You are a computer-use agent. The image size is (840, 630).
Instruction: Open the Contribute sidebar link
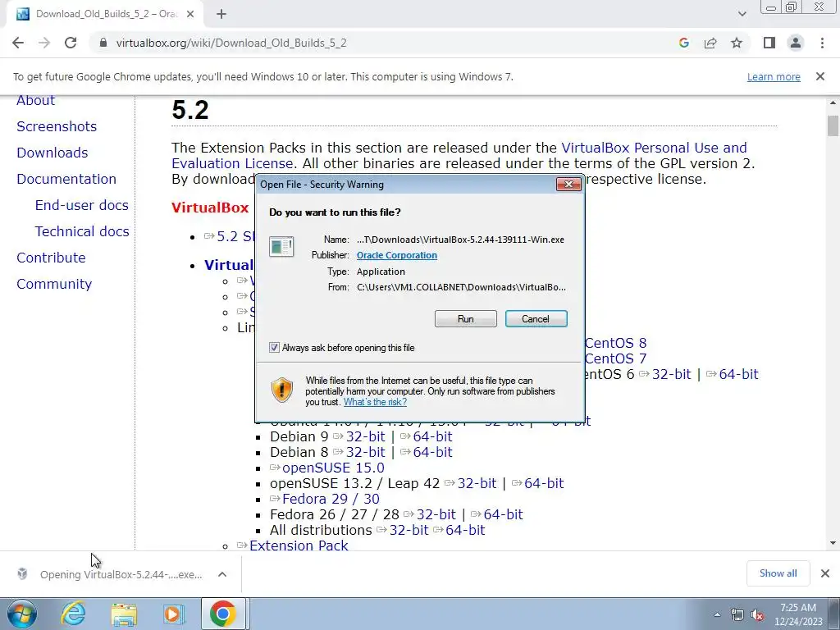coord(51,258)
